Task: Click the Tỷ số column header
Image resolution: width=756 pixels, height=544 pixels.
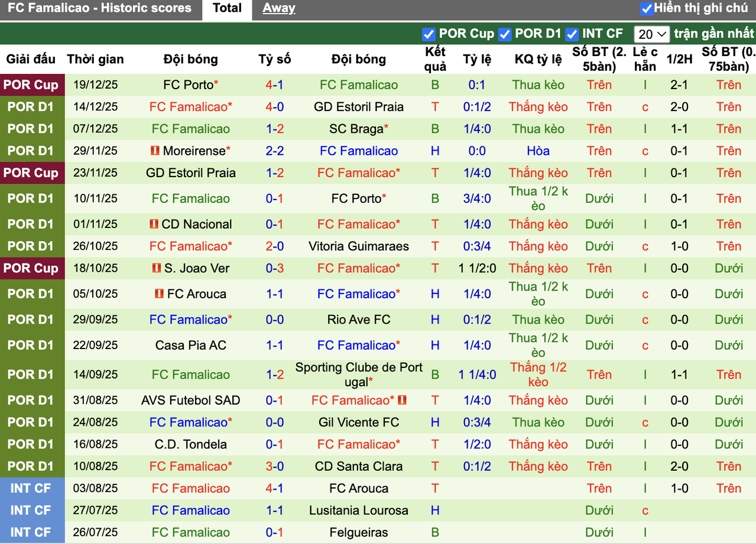Action: coord(275,59)
